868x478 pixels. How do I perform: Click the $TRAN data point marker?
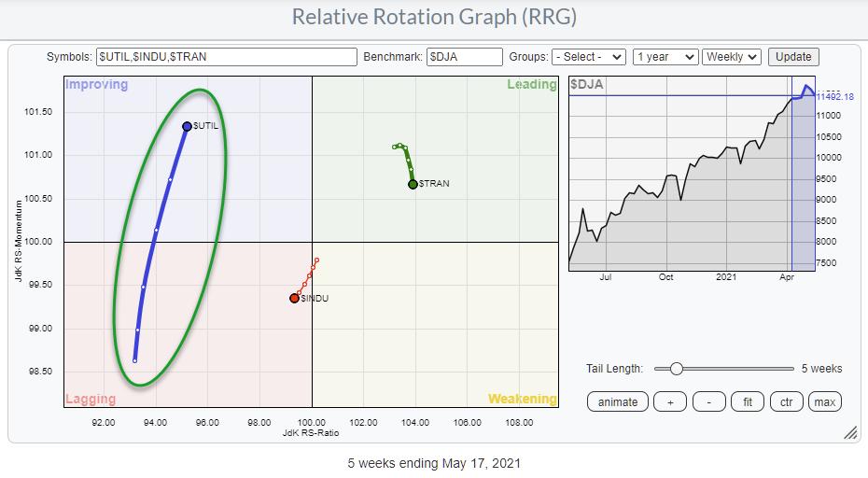(413, 184)
